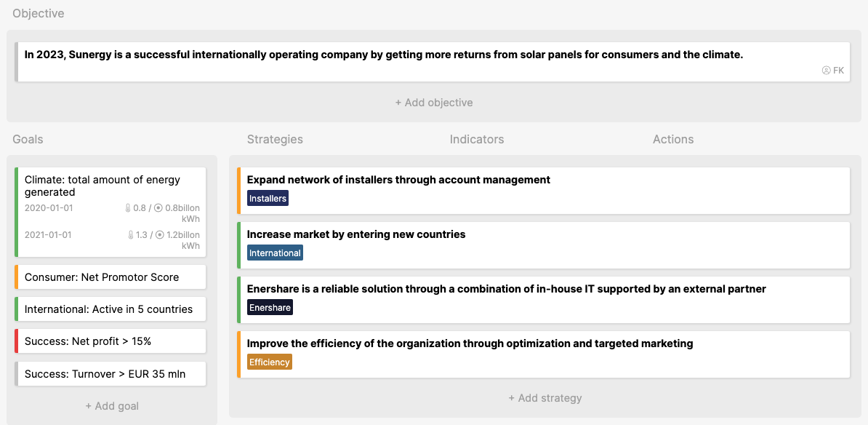Open the Climate energy generated goal
Viewport: 868px width, 425px height.
[x=110, y=212]
